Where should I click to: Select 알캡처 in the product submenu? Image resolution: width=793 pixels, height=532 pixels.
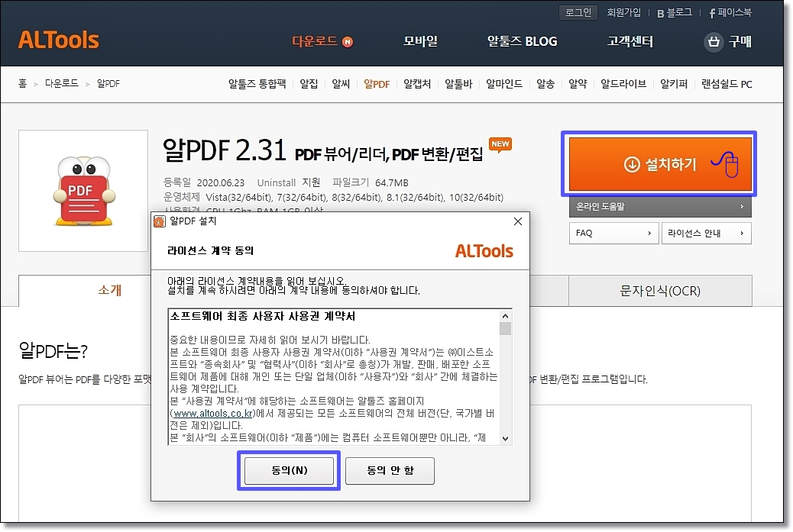[417, 84]
